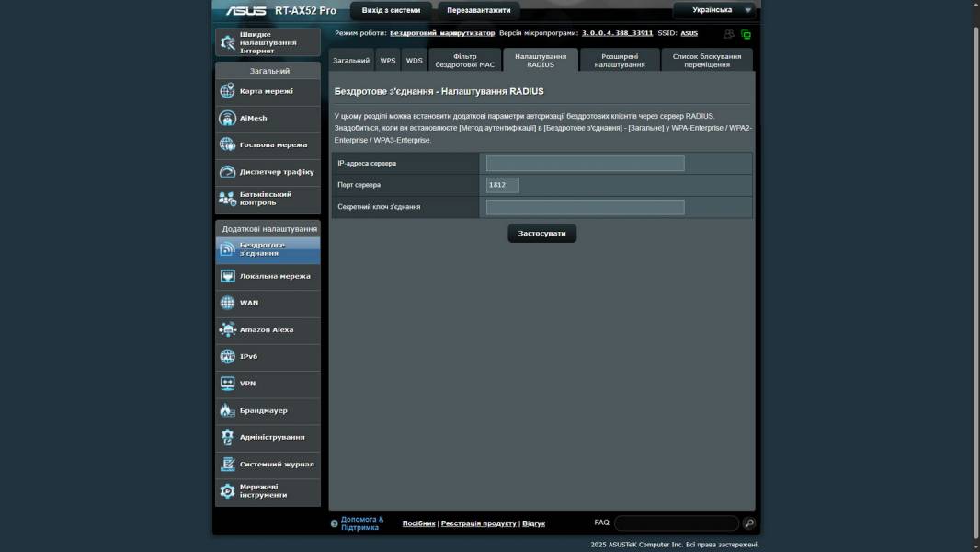The image size is (980, 552).
Task: Click the firmware version 3.0.0.4.388_33911 link
Action: pyautogui.click(x=617, y=33)
